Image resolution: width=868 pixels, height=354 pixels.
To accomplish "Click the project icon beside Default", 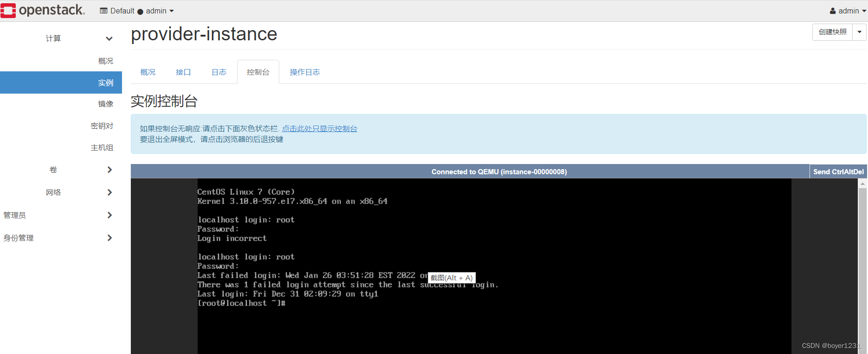I will (x=104, y=11).
